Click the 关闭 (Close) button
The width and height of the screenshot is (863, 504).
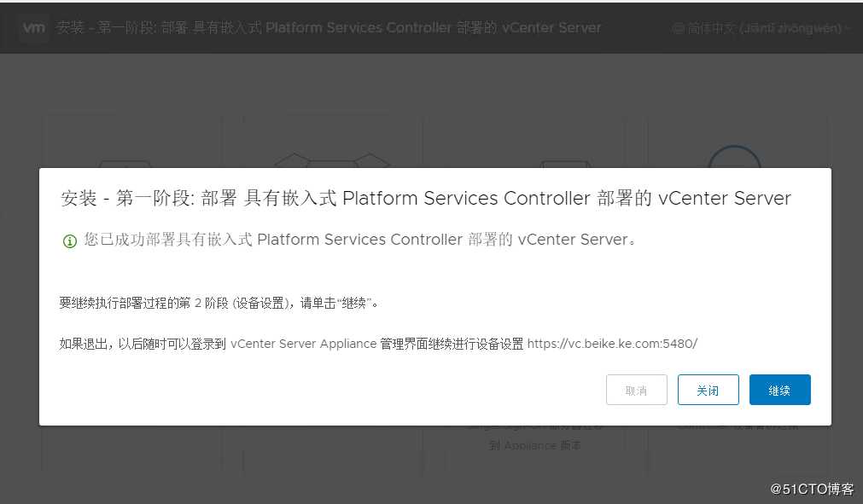coord(708,390)
